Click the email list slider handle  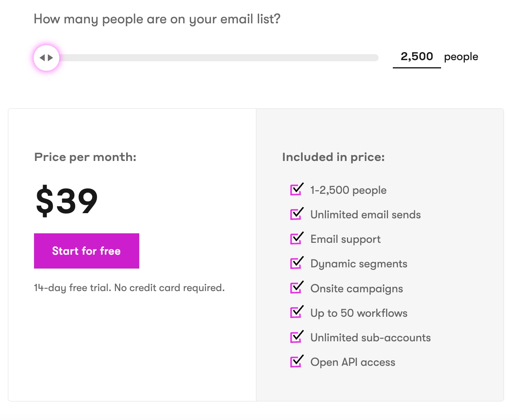pos(47,58)
